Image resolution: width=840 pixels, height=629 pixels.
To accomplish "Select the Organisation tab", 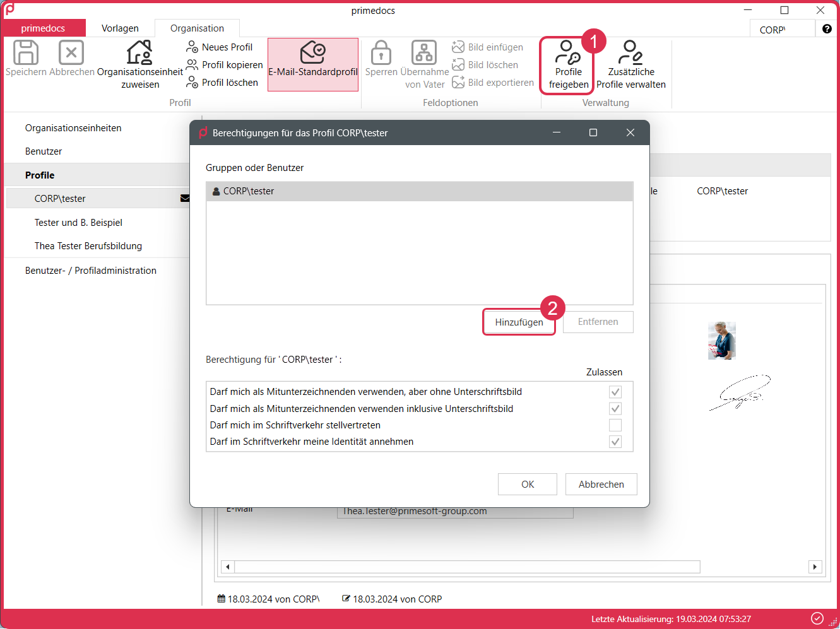I will click(x=197, y=28).
